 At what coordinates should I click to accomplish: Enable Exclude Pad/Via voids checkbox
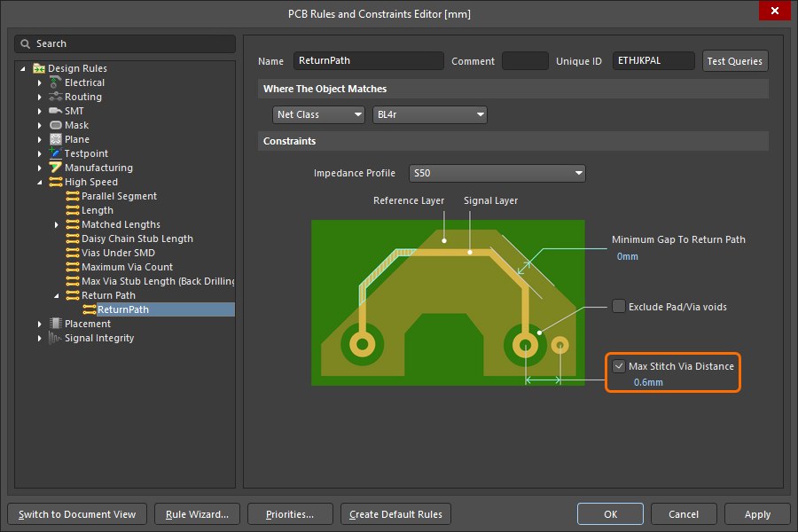point(619,307)
